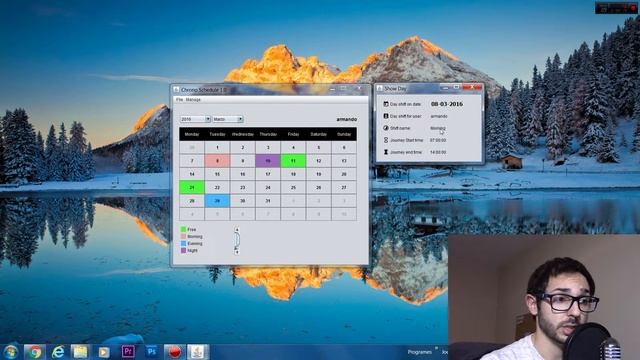
Task: Select day 17 in the calendar
Action: [268, 174]
